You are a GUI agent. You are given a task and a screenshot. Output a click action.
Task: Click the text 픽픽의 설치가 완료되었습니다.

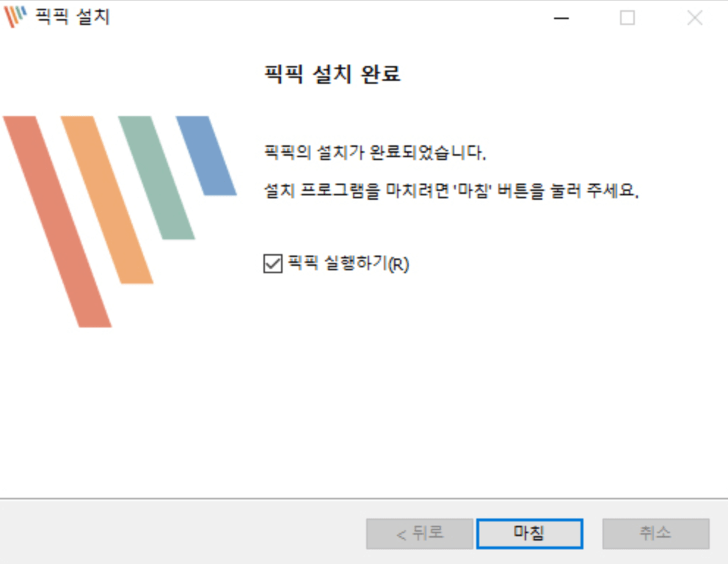[x=375, y=152]
